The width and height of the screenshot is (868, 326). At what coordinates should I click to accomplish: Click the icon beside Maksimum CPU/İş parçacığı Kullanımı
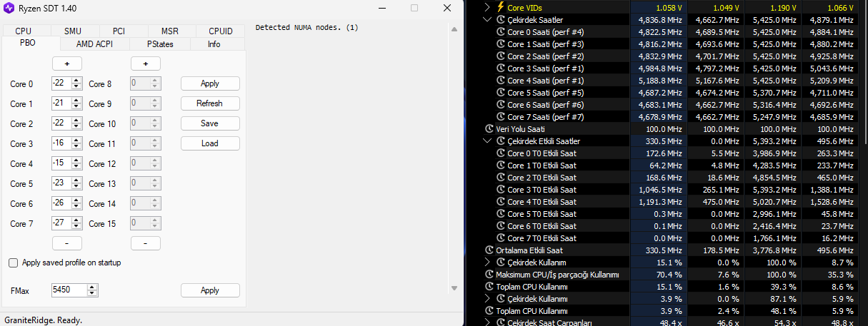coord(489,275)
